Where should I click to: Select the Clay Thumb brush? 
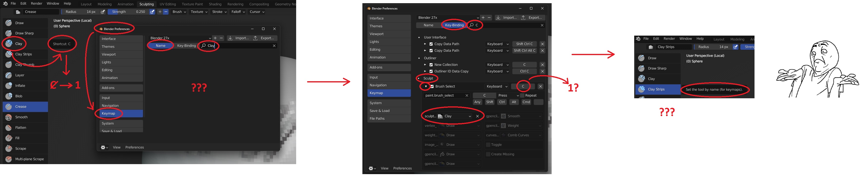point(25,64)
